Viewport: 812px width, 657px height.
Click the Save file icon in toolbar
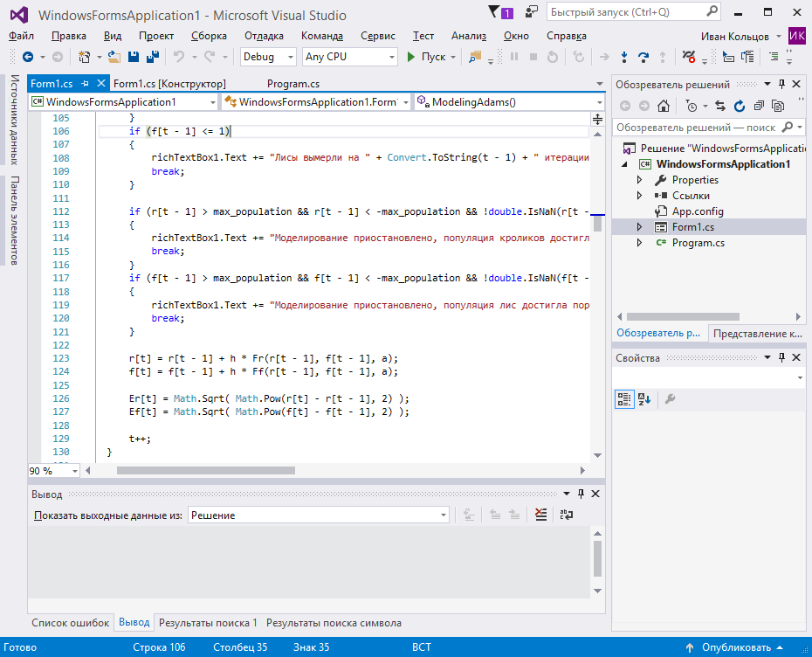pos(134,57)
